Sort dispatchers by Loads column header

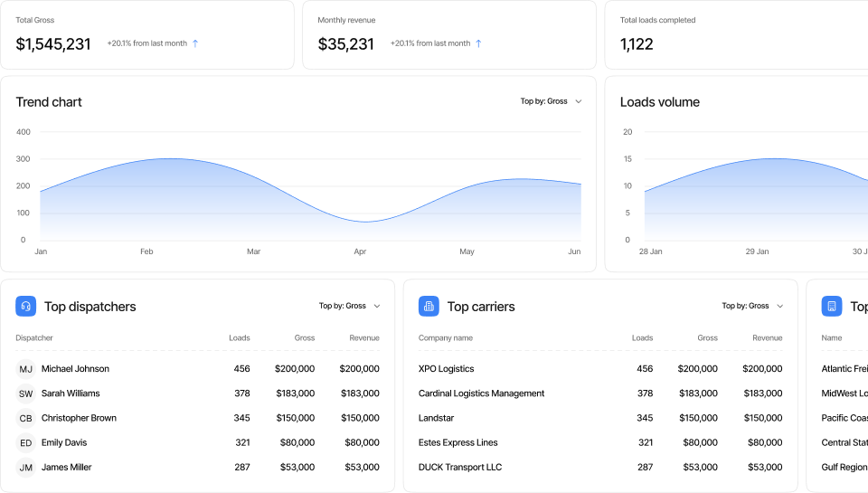pyautogui.click(x=239, y=338)
